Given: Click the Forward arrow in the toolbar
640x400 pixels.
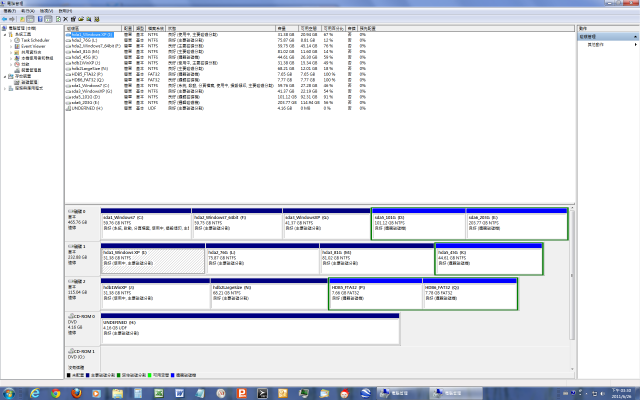Looking at the screenshot, I should click(12, 19).
